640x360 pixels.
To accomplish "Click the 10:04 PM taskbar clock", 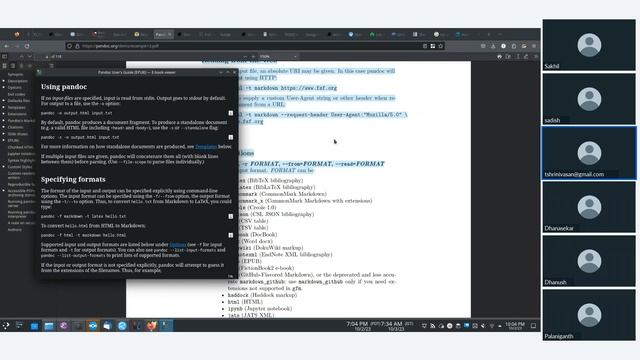I will pyautogui.click(x=515, y=326).
